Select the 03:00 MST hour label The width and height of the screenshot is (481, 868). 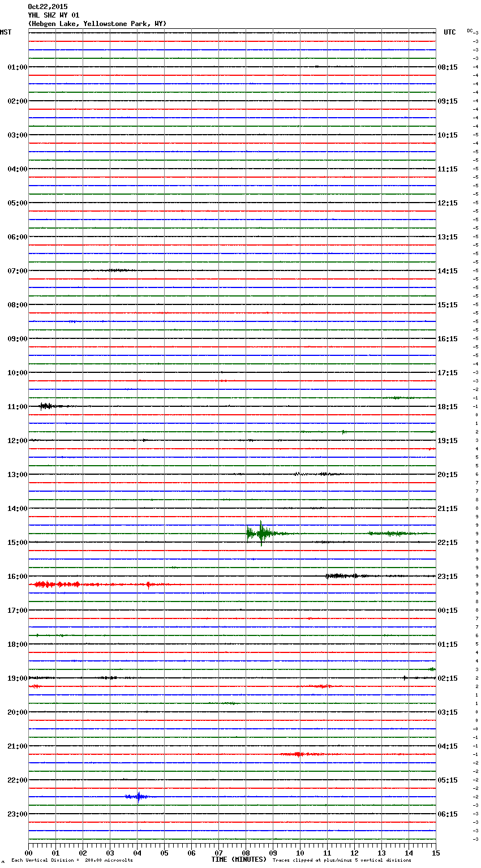tap(18, 135)
